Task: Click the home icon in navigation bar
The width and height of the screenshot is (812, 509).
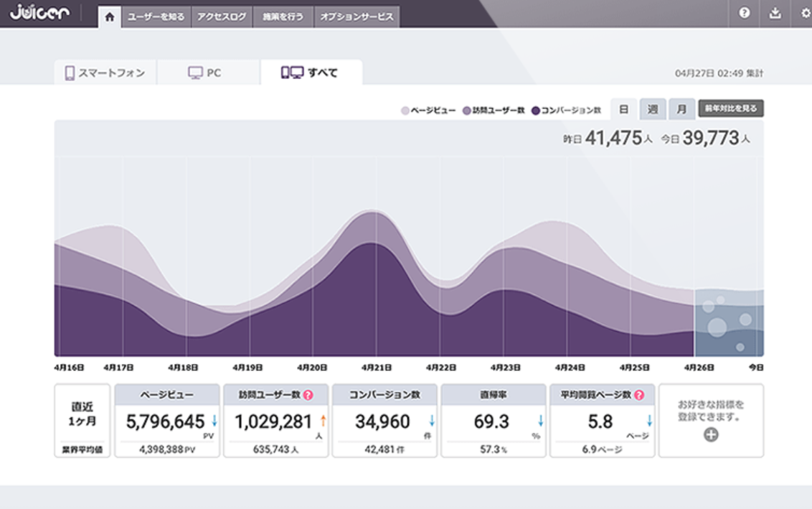Action: (109, 17)
